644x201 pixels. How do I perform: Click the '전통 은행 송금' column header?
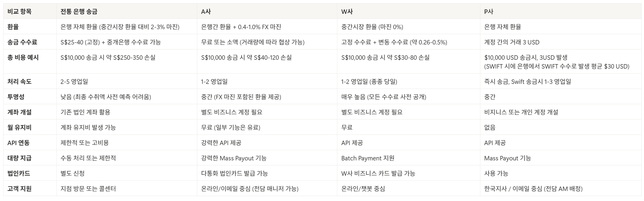click(79, 11)
